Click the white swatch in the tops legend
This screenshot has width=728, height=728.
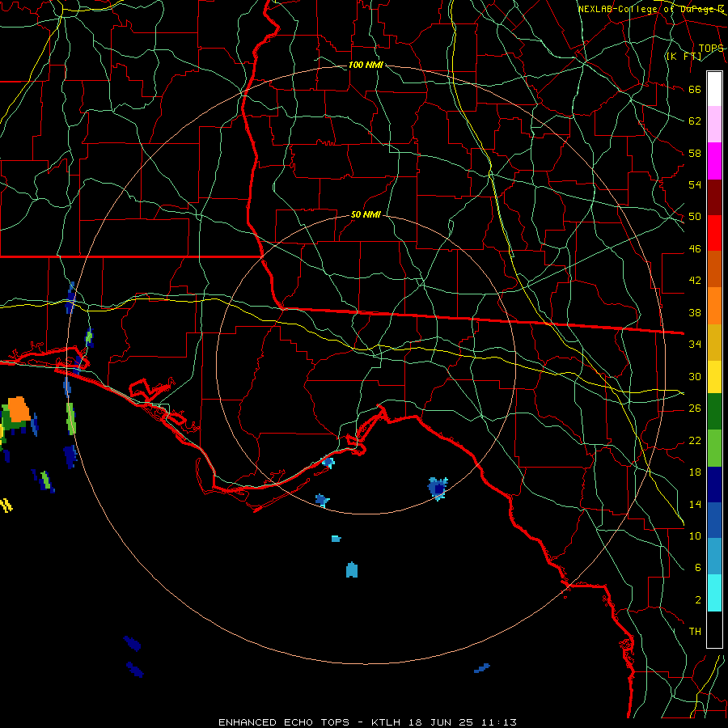714,89
